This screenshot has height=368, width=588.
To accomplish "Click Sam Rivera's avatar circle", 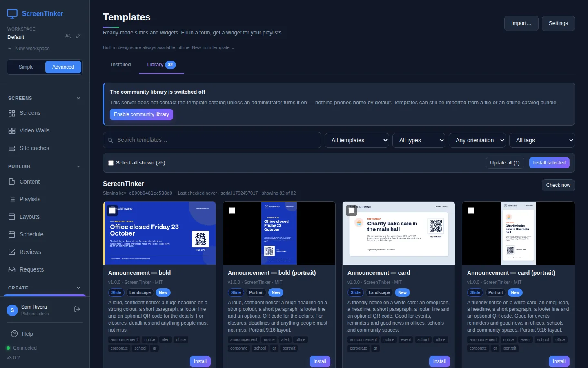I will tap(12, 310).
